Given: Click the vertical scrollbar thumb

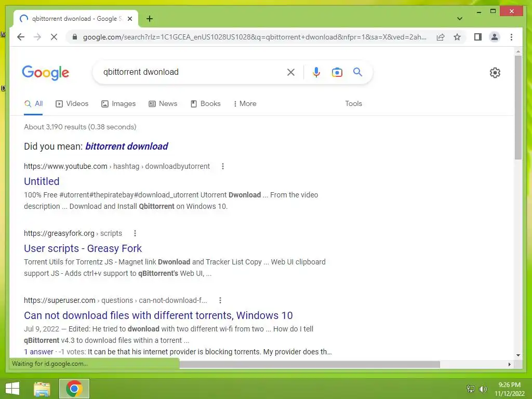Looking at the screenshot, I should (x=518, y=108).
